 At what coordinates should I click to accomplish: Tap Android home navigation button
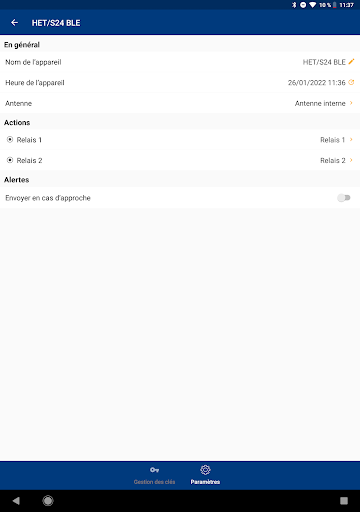coord(48,500)
